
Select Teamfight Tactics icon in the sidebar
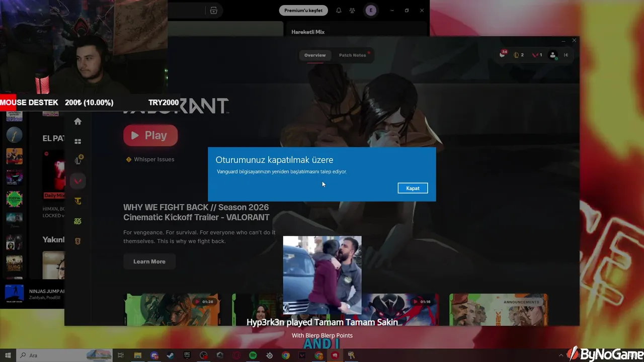click(x=77, y=201)
